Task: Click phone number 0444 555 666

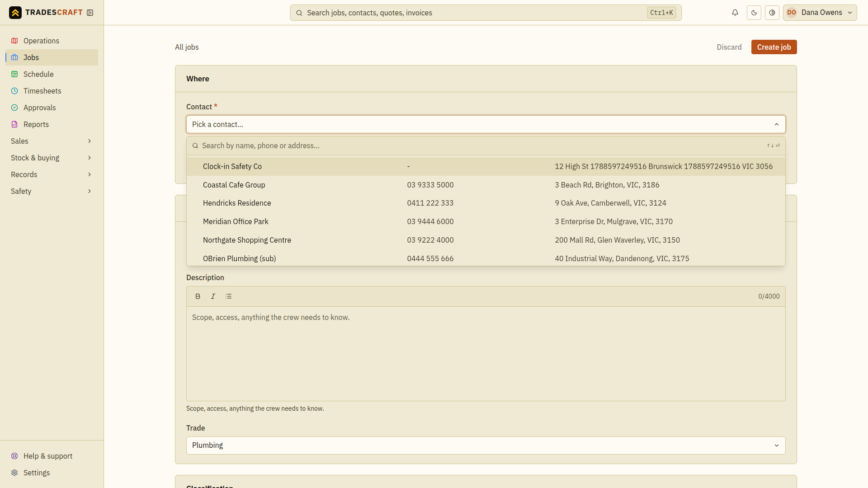Action: coord(430,258)
